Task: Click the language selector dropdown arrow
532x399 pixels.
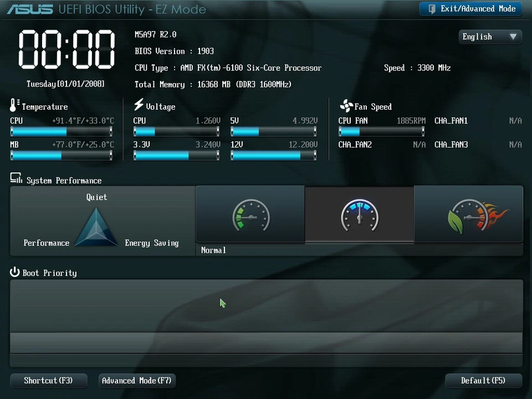Action: [x=514, y=37]
